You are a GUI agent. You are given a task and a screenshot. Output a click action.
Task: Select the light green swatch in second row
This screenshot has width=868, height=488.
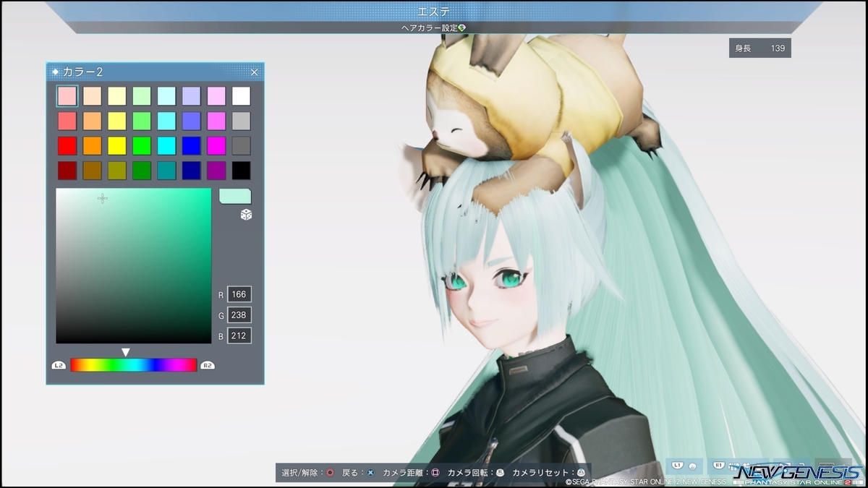point(142,121)
